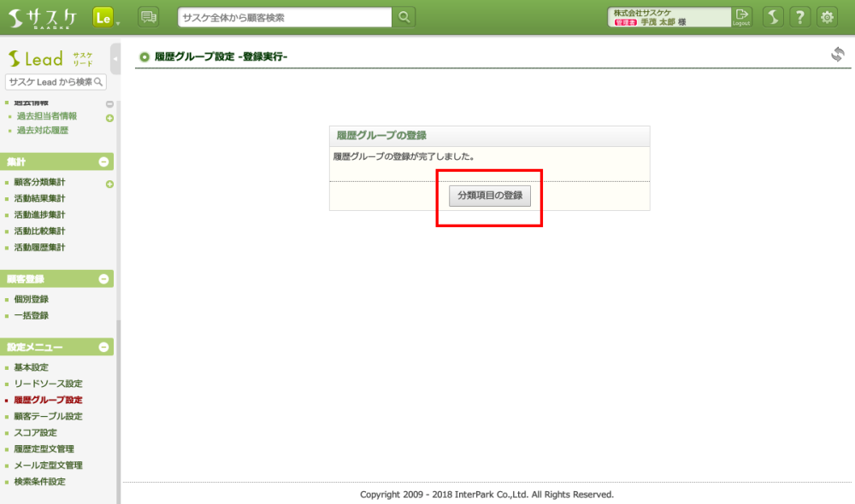The width and height of the screenshot is (855, 504).
Task: Click the Logout icon
Action: pyautogui.click(x=742, y=17)
